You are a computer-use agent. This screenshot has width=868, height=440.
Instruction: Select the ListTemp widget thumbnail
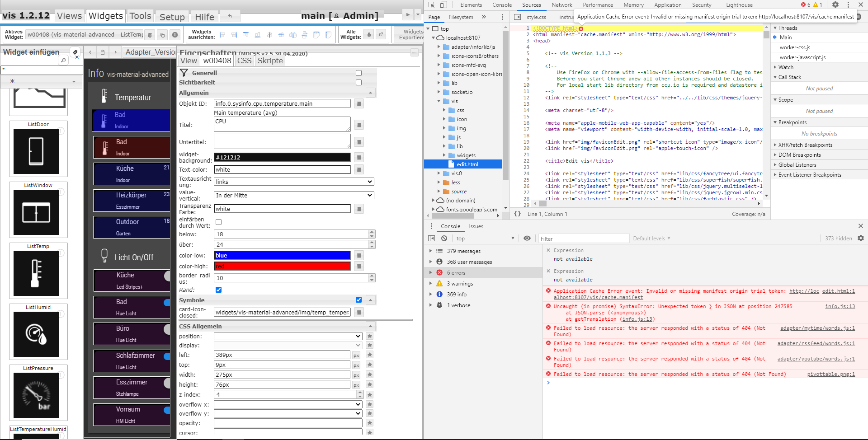pos(38,271)
